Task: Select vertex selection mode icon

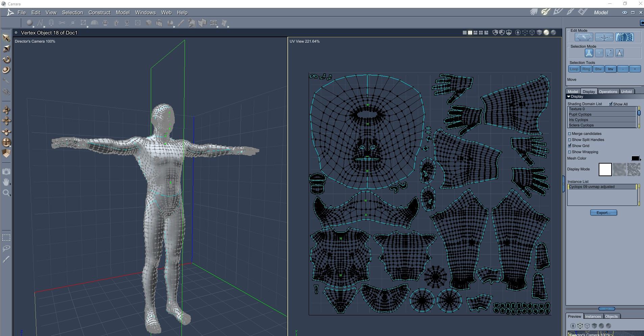Action: coord(599,53)
